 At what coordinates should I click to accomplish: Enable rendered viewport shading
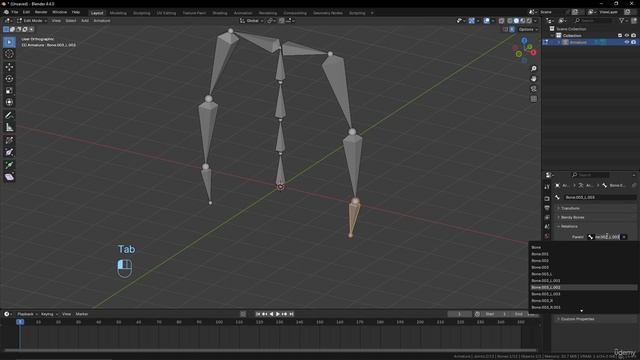(529, 20)
